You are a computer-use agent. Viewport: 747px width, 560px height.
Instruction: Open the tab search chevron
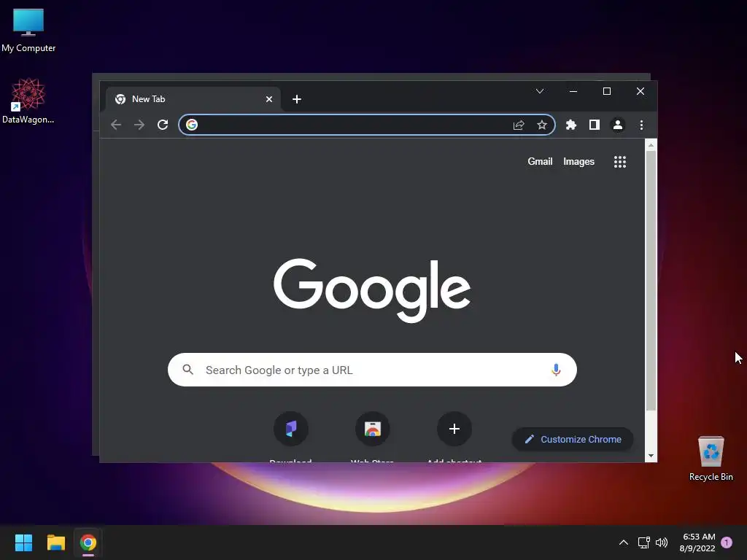[540, 91]
